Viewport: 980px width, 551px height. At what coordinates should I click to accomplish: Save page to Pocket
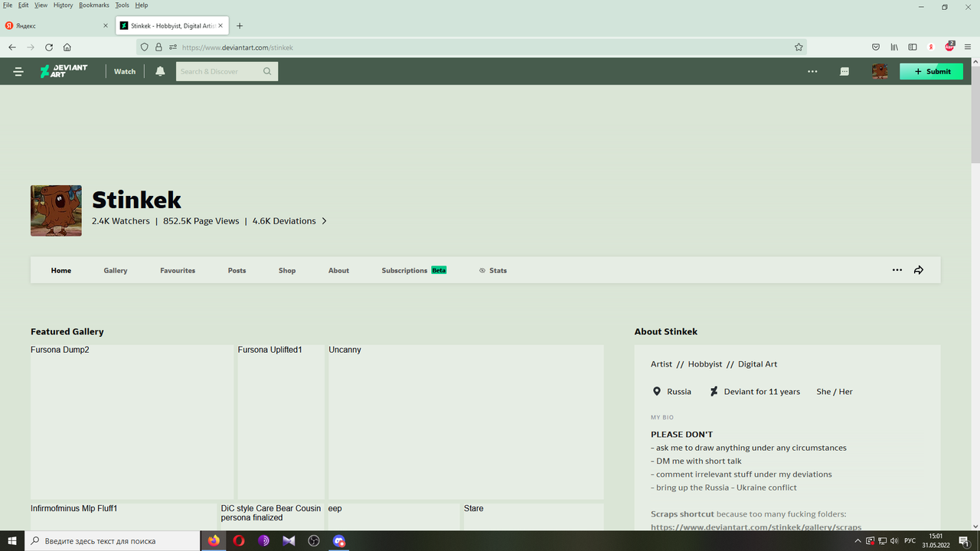(x=876, y=47)
